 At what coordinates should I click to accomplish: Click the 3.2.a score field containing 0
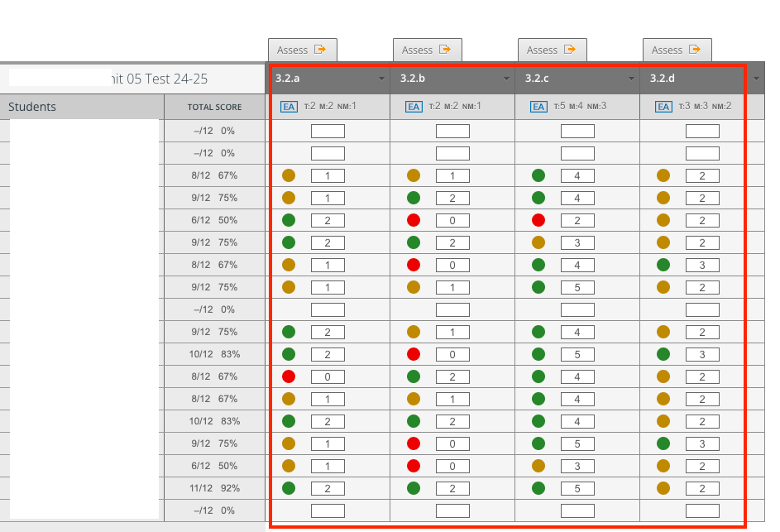coord(328,376)
